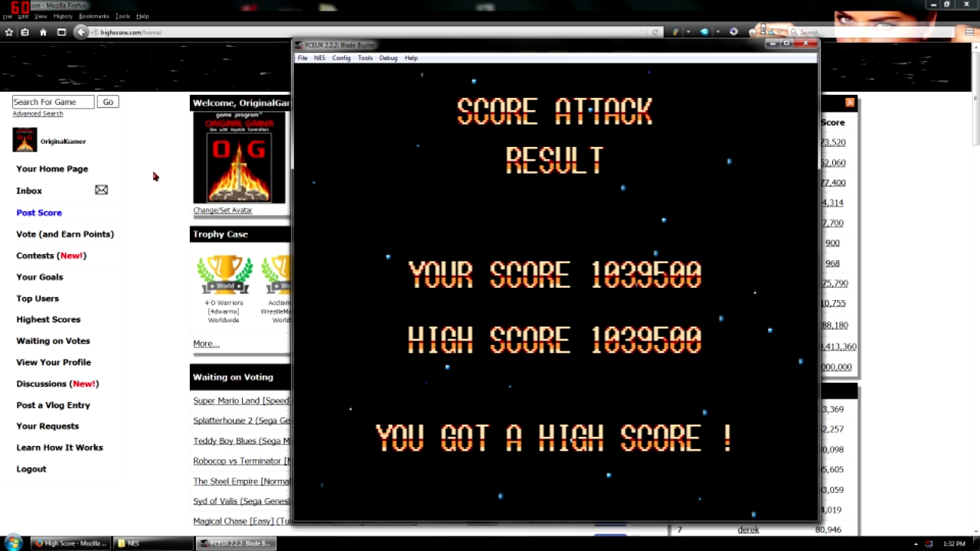Click the orange RSS feed icon
The height and width of the screenshot is (551, 980).
tap(849, 103)
